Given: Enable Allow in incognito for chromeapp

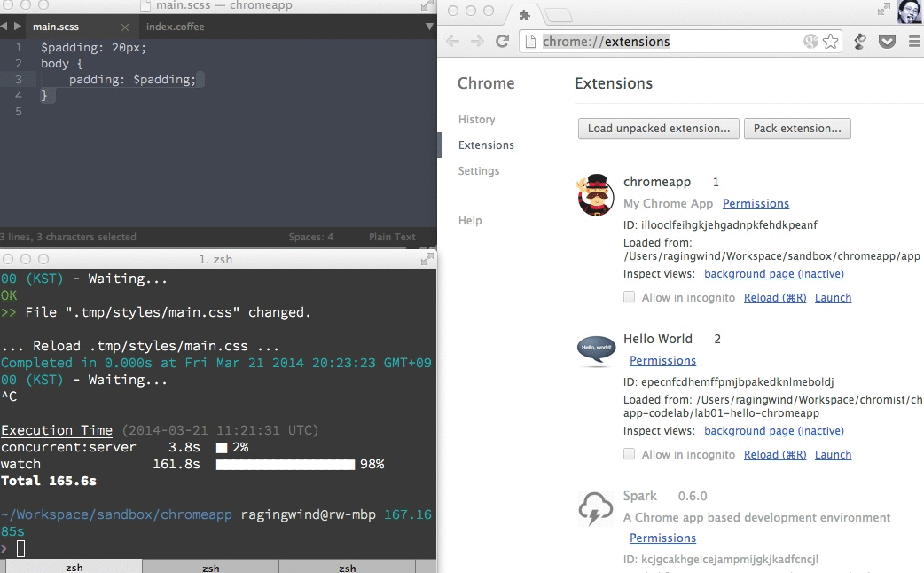Looking at the screenshot, I should point(630,297).
